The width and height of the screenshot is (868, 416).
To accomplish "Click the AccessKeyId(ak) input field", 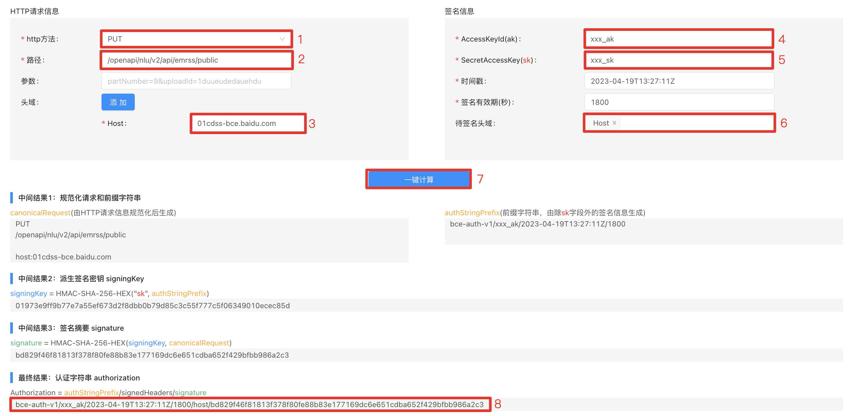I will pyautogui.click(x=678, y=39).
